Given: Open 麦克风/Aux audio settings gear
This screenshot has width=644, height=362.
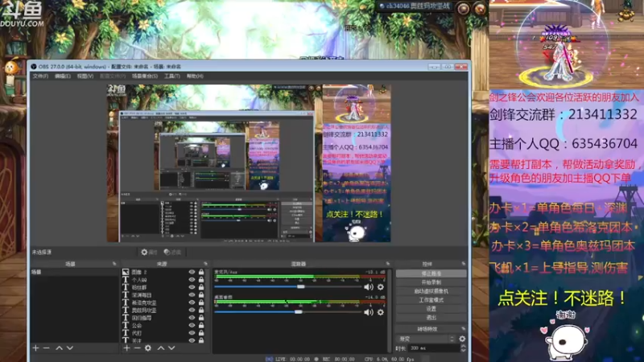Looking at the screenshot, I should pyautogui.click(x=381, y=287).
